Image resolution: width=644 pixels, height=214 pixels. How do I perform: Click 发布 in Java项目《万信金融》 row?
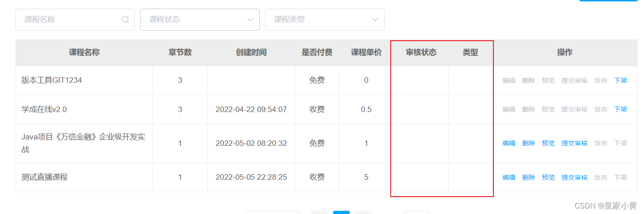pos(601,143)
